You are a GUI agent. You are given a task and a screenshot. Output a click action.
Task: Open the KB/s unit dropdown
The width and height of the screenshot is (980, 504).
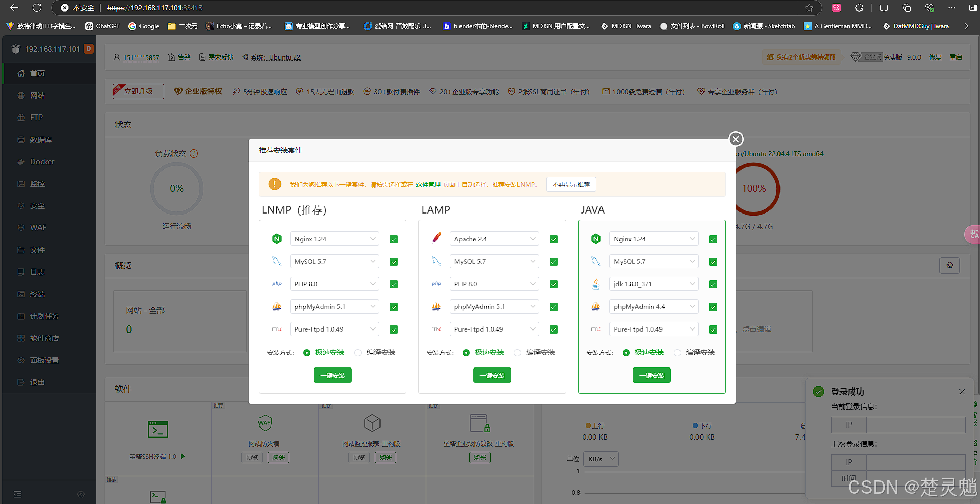pos(602,459)
